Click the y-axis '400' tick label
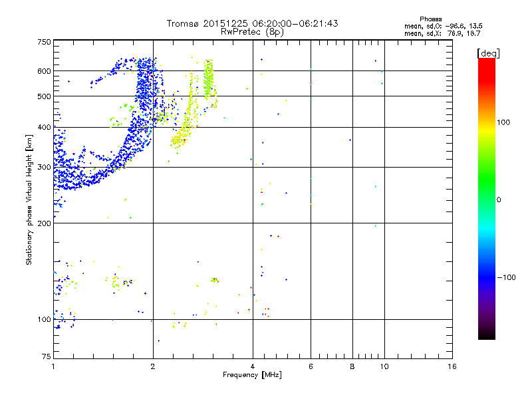532x399 pixels. [x=44, y=127]
